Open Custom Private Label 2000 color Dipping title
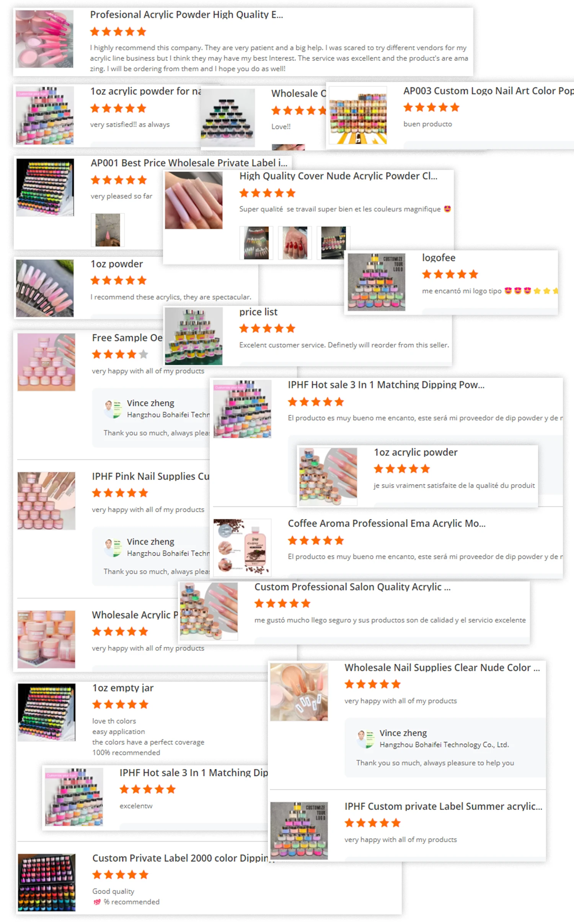The height and width of the screenshot is (924, 574). 184,858
